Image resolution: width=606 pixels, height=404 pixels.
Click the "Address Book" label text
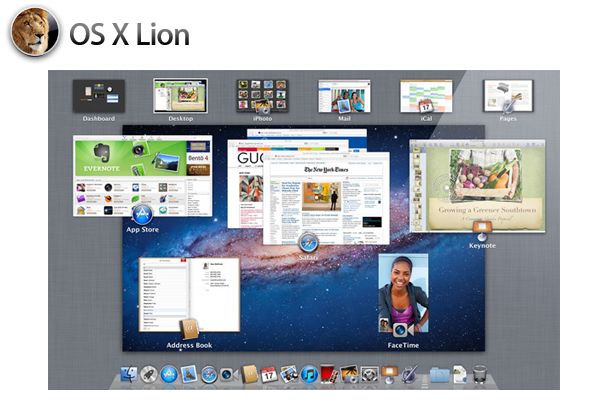point(189,345)
